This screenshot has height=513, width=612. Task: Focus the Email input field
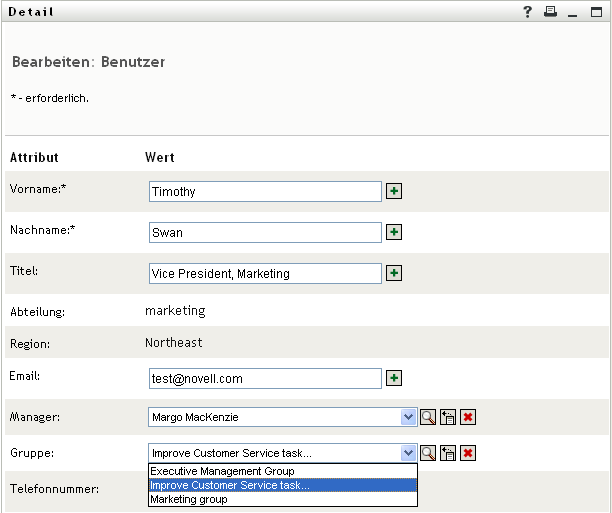coord(265,378)
